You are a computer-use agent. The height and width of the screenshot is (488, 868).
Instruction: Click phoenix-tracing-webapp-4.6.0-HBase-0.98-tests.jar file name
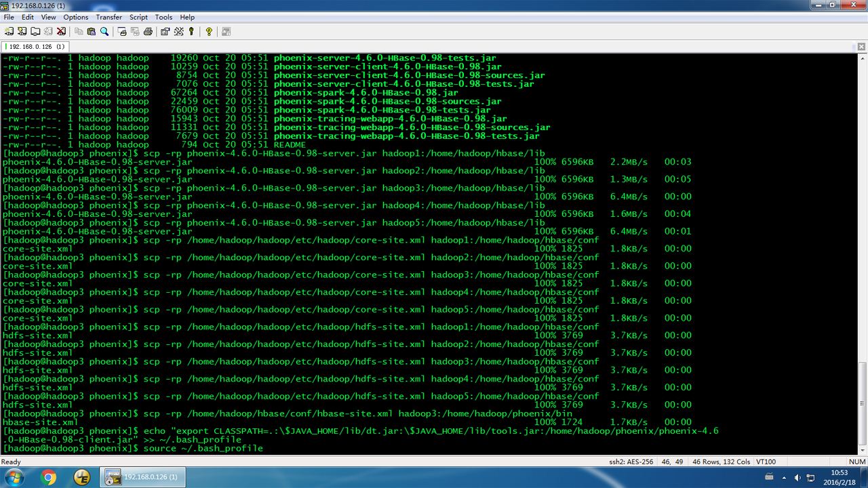click(407, 136)
